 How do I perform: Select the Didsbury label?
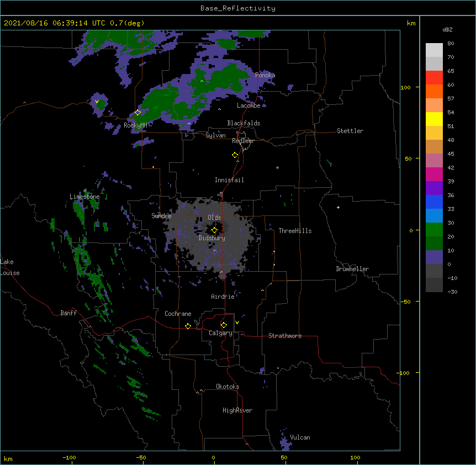(212, 238)
